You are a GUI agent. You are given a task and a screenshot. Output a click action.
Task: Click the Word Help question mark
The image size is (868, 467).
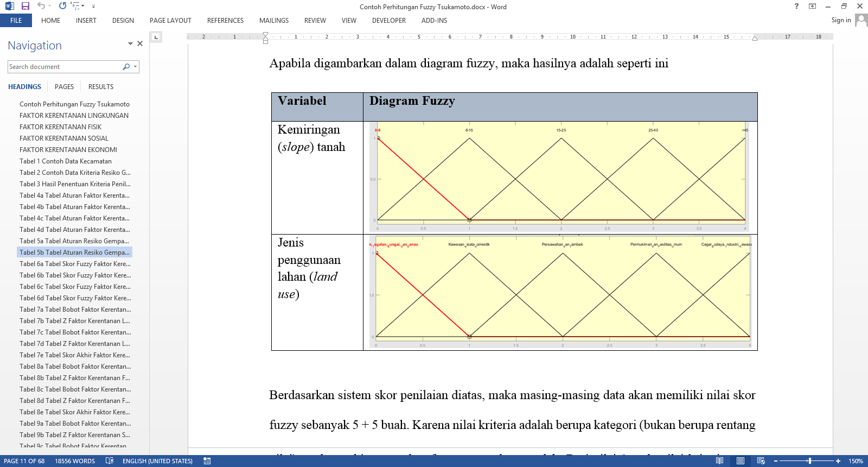point(796,7)
